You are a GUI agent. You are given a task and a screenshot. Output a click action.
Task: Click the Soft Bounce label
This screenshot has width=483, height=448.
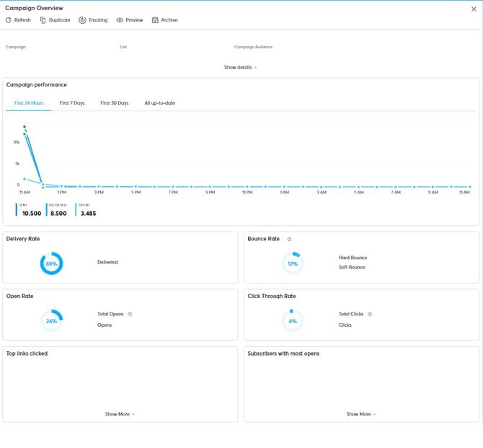pyautogui.click(x=352, y=268)
